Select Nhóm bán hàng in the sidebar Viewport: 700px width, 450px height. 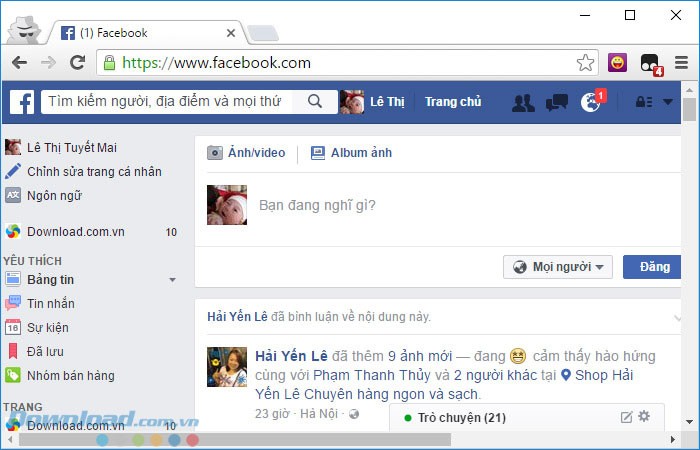point(71,375)
